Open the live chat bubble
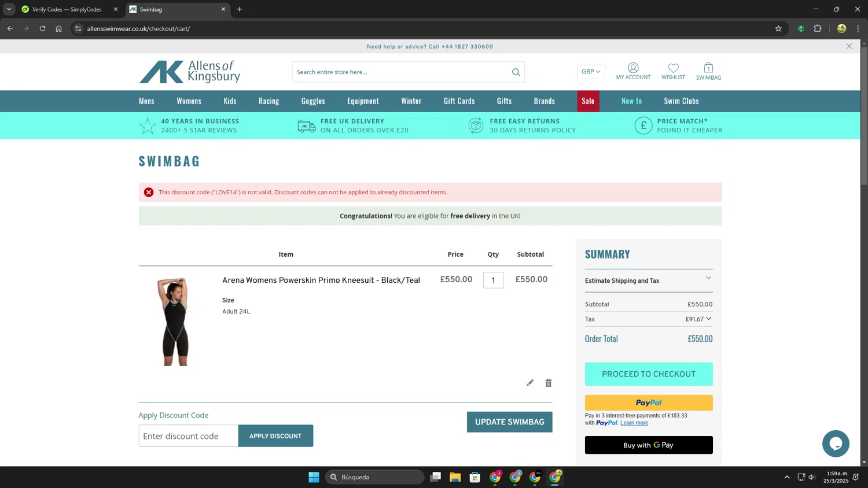The image size is (868, 488). click(836, 443)
